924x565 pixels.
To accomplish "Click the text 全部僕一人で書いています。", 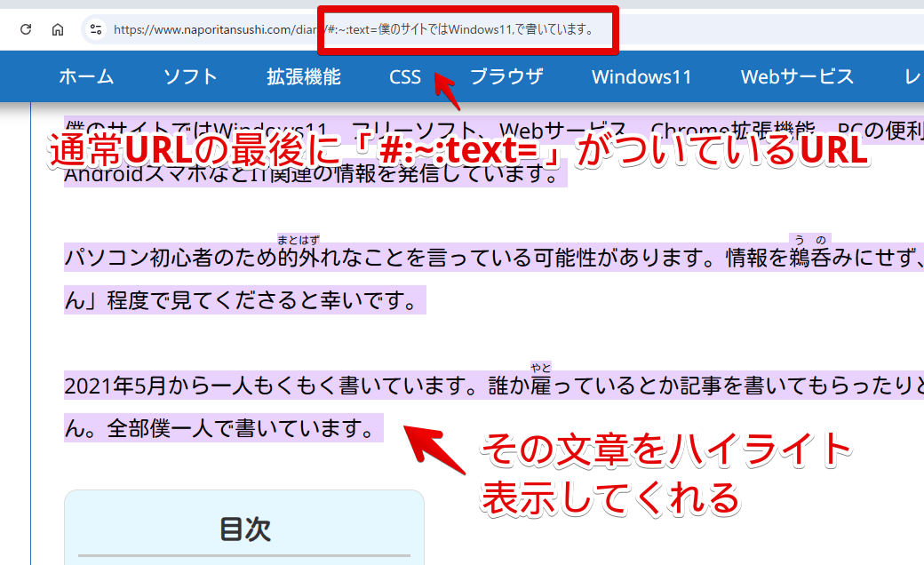I will pyautogui.click(x=241, y=428).
